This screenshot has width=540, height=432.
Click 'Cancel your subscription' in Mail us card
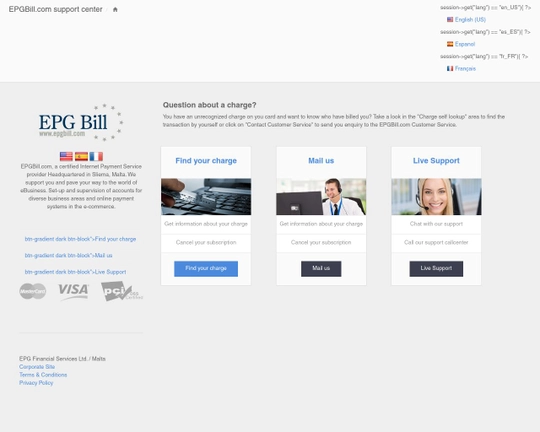(321, 243)
